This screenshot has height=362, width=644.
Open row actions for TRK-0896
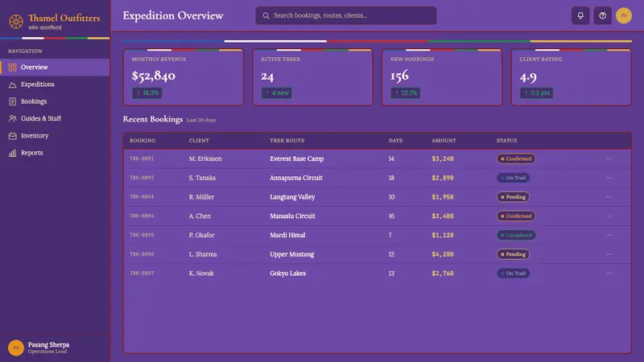point(609,254)
